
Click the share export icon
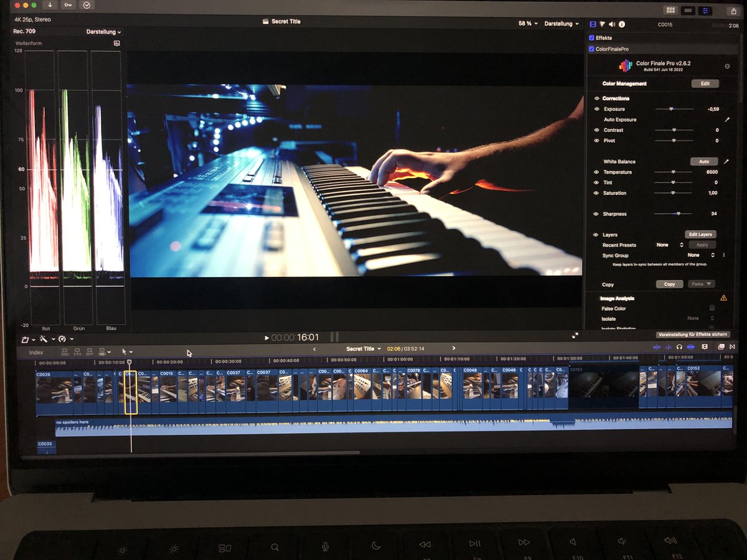point(733,11)
